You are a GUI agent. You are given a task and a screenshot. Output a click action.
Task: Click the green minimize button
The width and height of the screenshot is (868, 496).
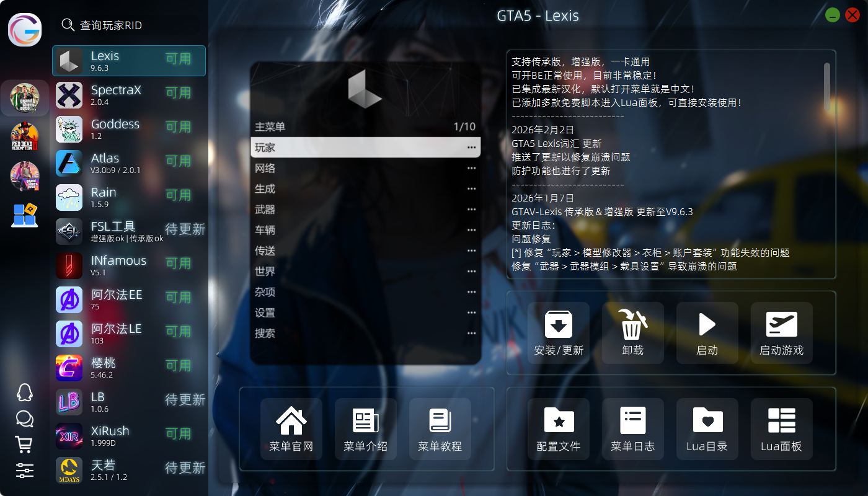click(832, 15)
